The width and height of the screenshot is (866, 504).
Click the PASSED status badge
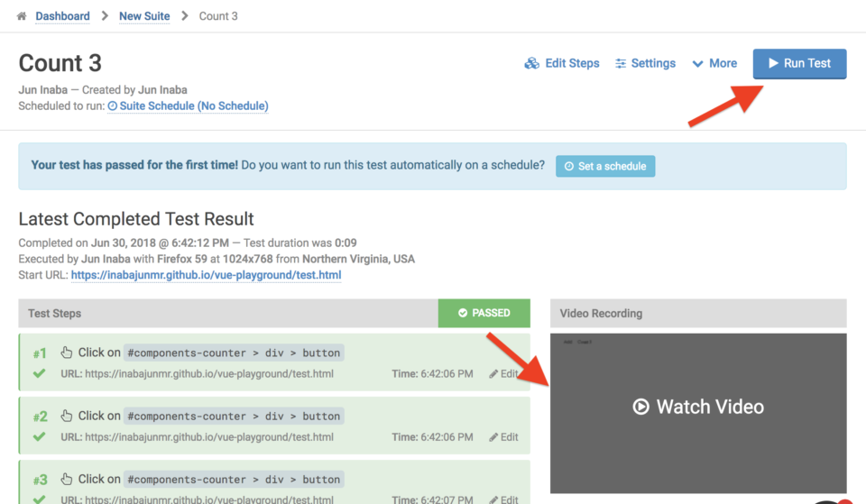tap(484, 313)
